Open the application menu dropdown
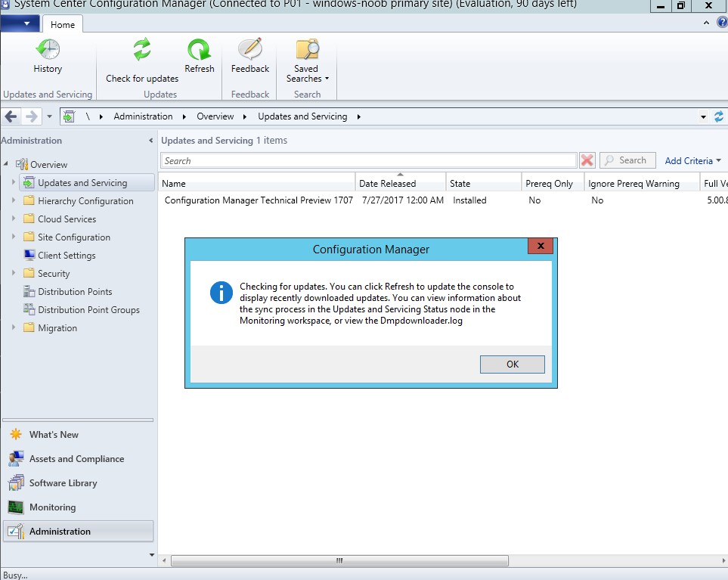The width and height of the screenshot is (728, 580). [19, 23]
